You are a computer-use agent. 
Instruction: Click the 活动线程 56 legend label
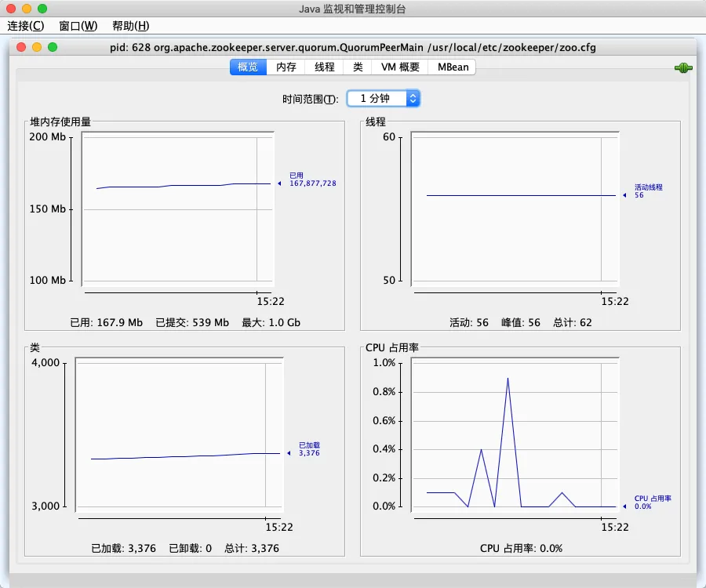(649, 191)
